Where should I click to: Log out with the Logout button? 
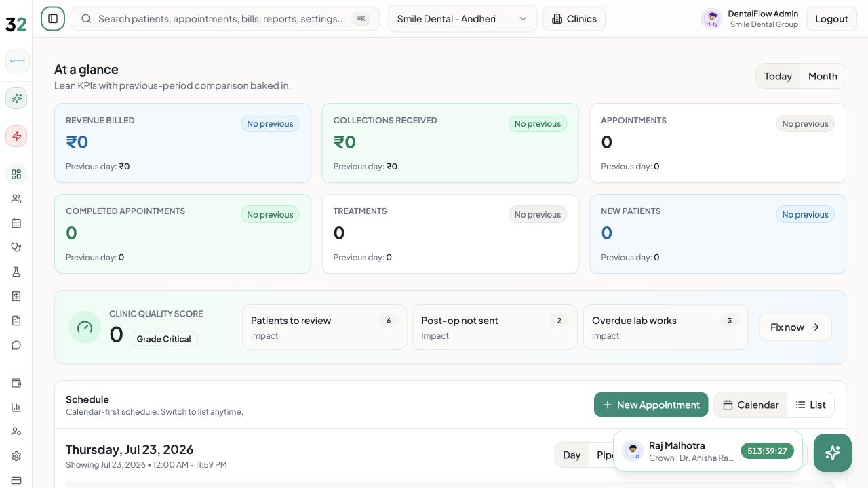pyautogui.click(x=831, y=19)
